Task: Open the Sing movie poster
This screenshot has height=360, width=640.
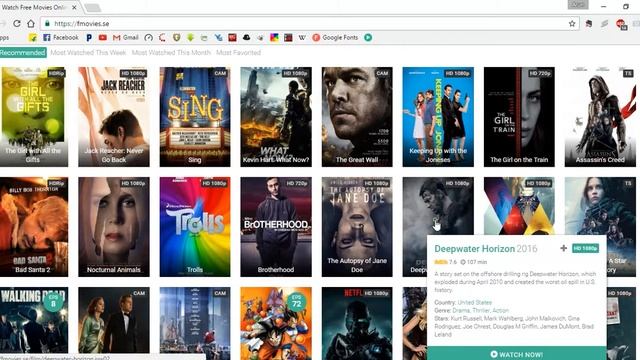Action: (x=195, y=117)
